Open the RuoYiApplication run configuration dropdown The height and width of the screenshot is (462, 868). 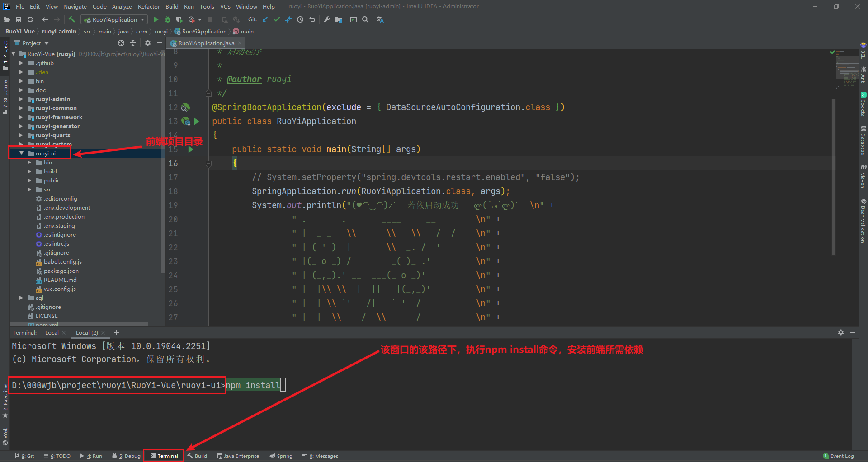pos(114,19)
